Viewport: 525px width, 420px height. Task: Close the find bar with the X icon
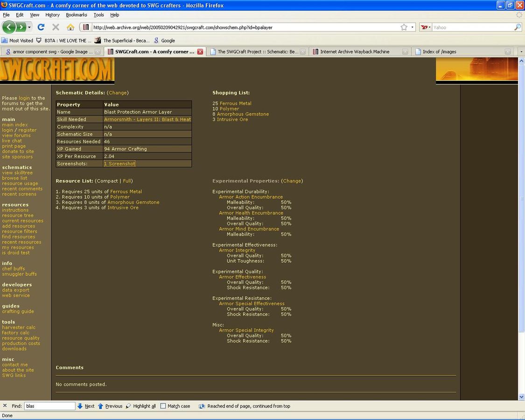[5, 406]
